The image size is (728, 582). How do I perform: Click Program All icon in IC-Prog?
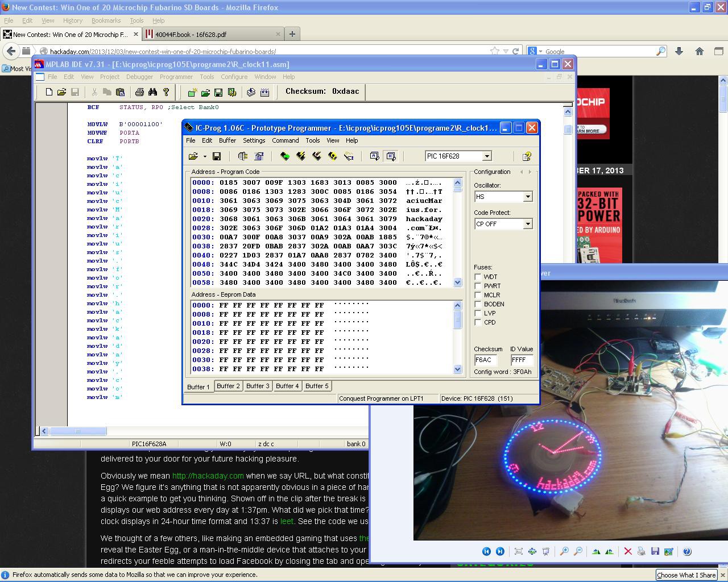point(301,156)
